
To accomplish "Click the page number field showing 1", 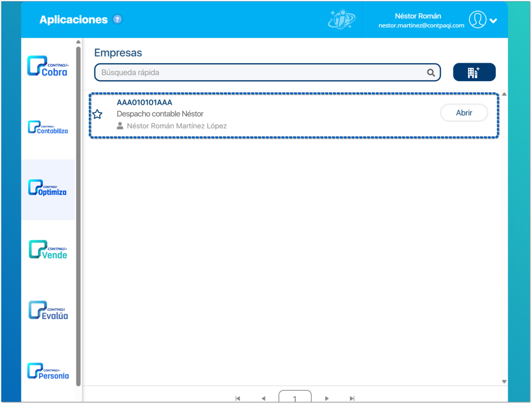I will 295,396.
